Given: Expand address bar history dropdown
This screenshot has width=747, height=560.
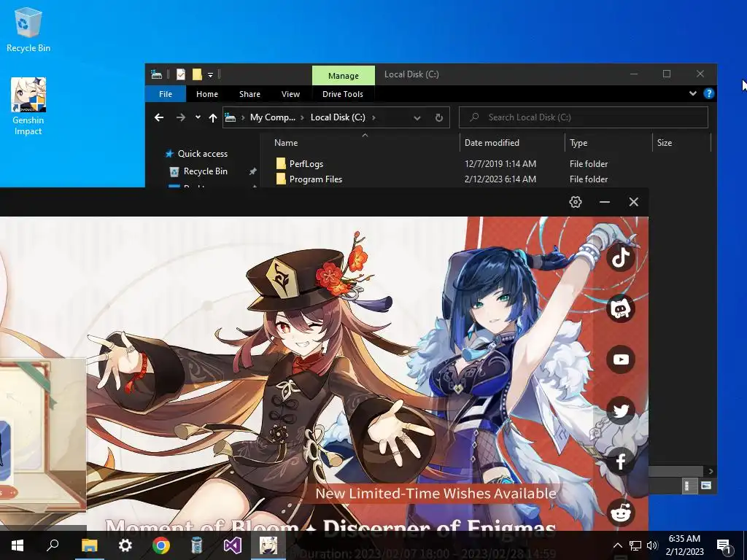Looking at the screenshot, I should tap(417, 117).
